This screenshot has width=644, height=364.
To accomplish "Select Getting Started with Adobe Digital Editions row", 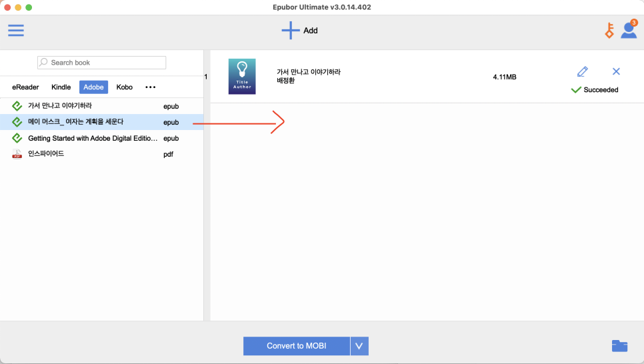I will click(x=101, y=138).
